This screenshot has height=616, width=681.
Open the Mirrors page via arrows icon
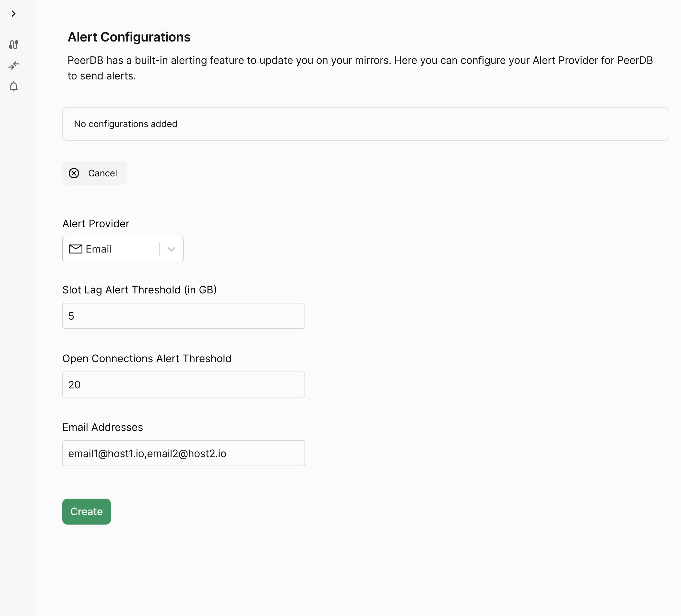pyautogui.click(x=14, y=65)
